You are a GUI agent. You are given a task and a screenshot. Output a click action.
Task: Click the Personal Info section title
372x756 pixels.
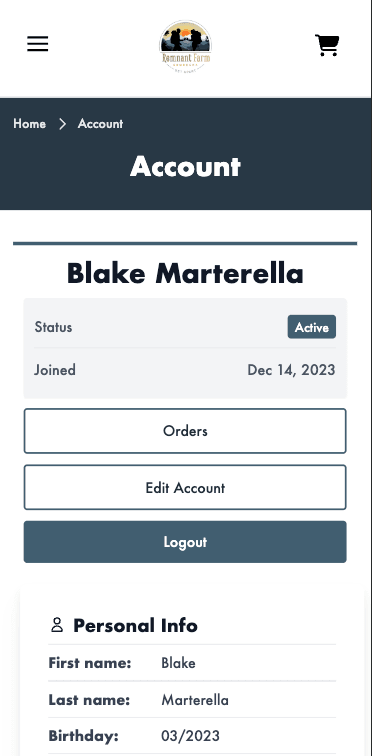(135, 625)
